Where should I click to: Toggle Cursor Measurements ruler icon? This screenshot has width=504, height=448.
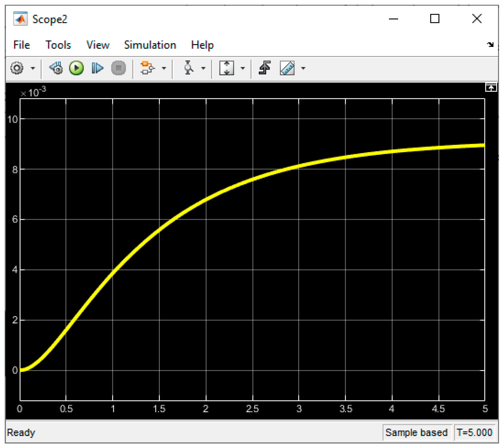[287, 68]
